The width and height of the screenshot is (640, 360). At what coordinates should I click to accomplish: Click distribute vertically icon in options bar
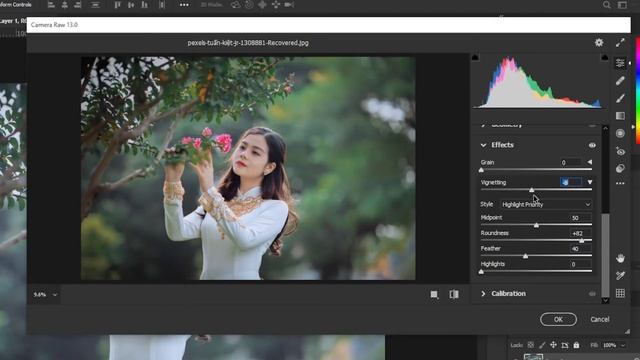pyautogui.click(x=95, y=5)
